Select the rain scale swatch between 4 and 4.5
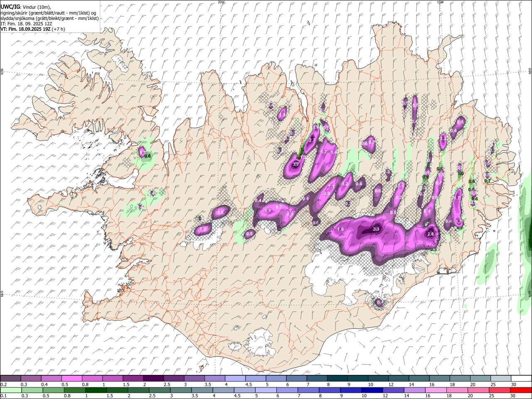This screenshot has width=532, height=399. 223,390
